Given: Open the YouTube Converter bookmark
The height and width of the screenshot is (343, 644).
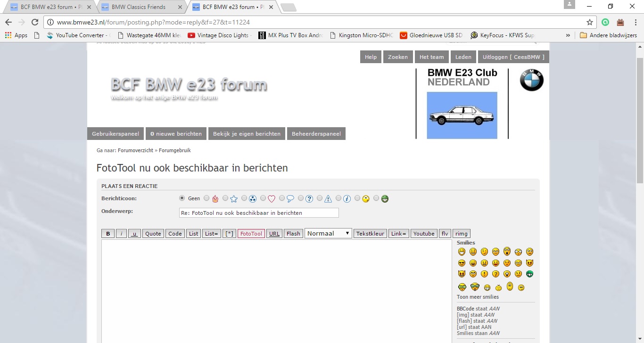Looking at the screenshot, I should pyautogui.click(x=78, y=35).
